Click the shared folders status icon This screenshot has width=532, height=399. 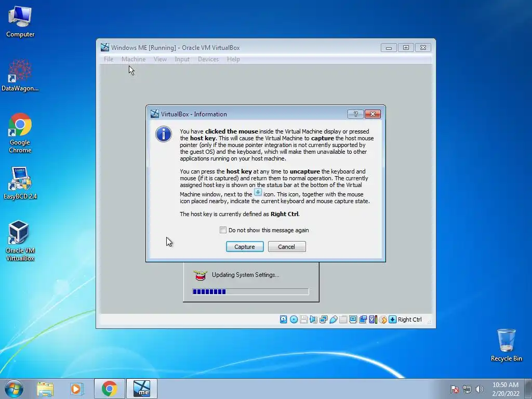tap(343, 320)
